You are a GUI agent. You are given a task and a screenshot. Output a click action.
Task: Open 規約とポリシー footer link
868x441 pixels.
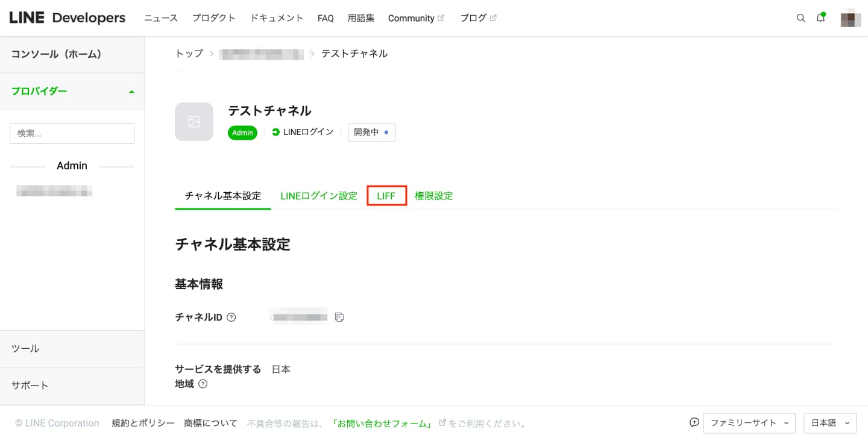(143, 423)
